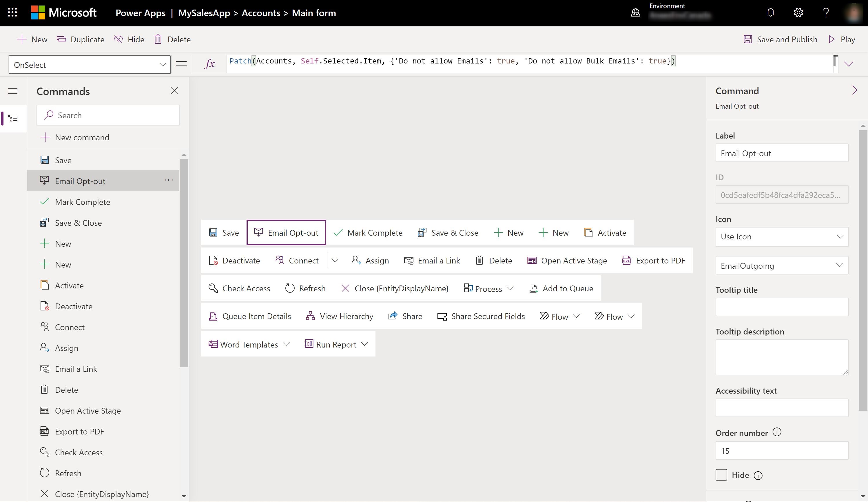868x502 pixels.
Task: Close the Commands pane
Action: coord(174,91)
